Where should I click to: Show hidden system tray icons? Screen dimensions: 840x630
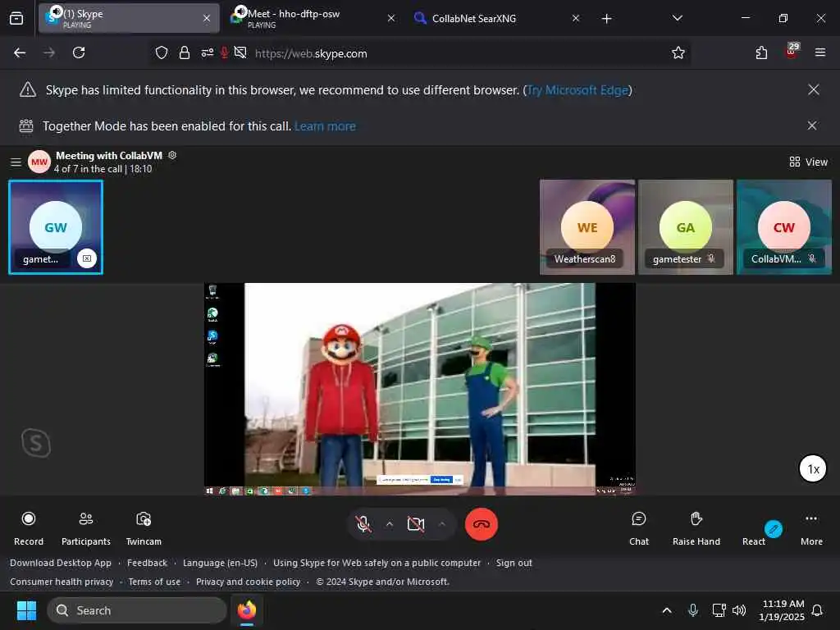coord(666,610)
